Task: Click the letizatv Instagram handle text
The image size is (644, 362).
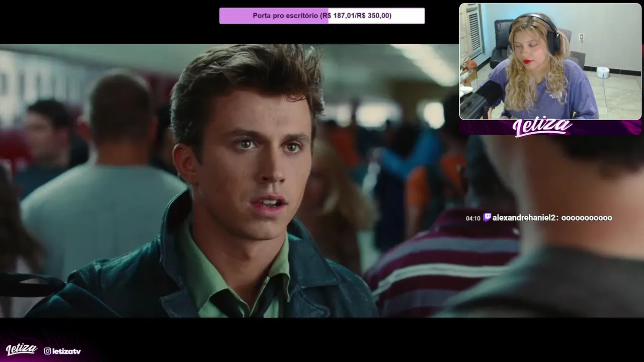Action: [x=66, y=351]
